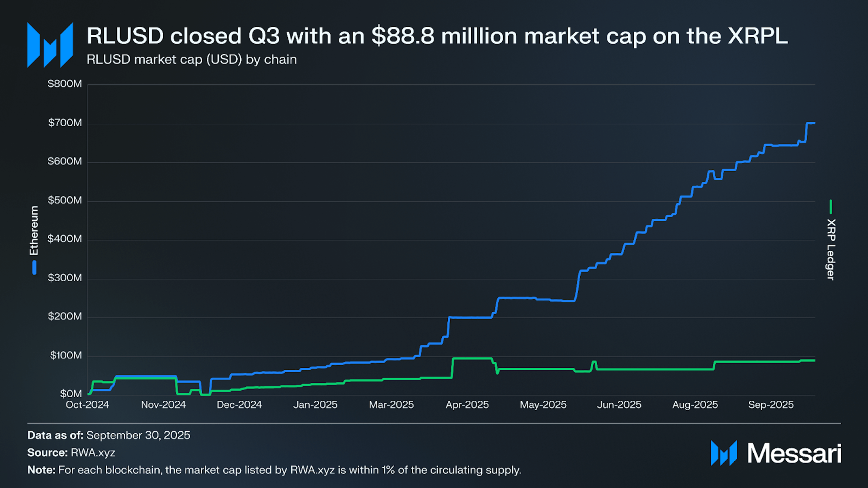Click the green XRP Ledger legend marker

tap(831, 207)
